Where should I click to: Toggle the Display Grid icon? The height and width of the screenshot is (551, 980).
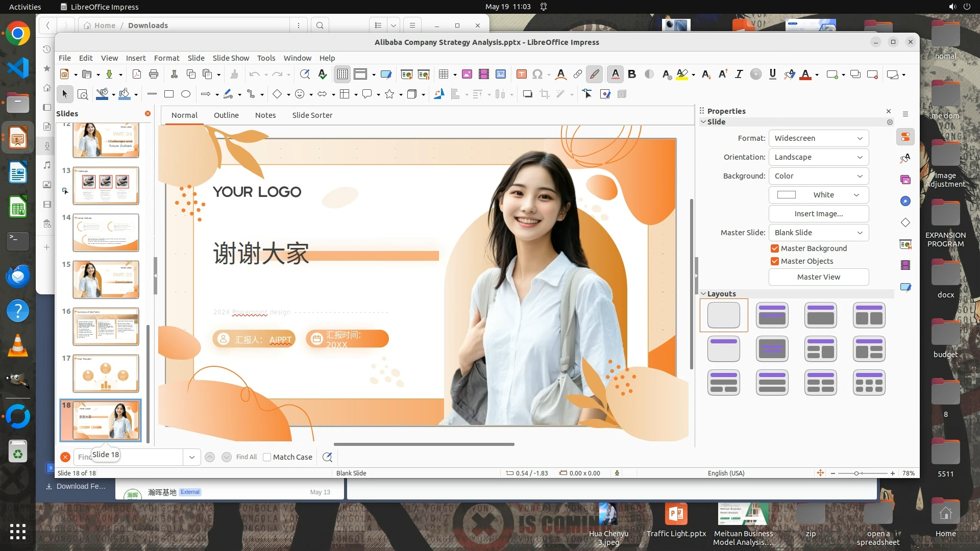(x=342, y=74)
